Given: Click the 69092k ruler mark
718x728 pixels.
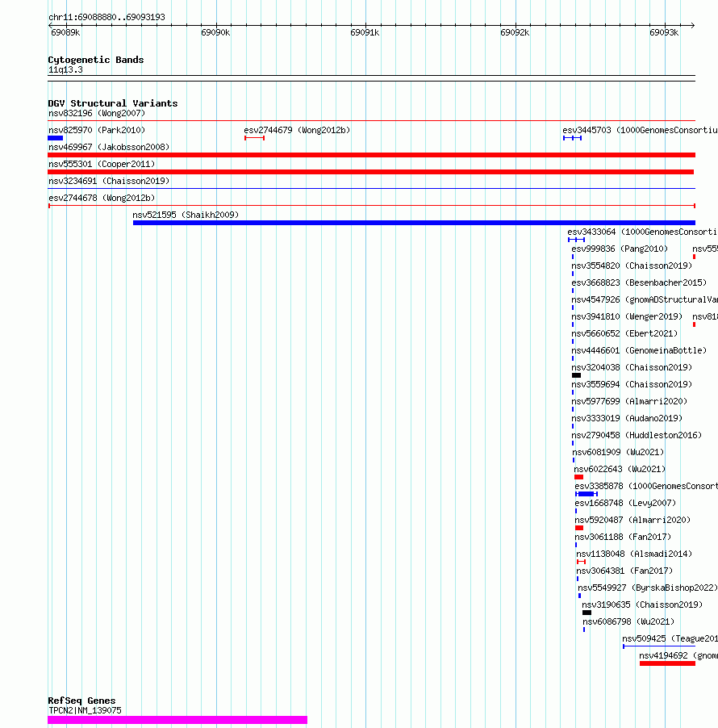Looking at the screenshot, I should [x=515, y=32].
